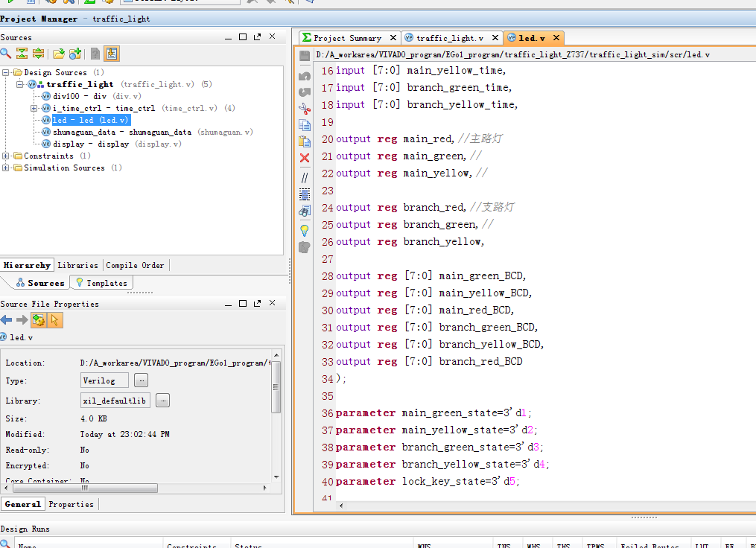Image resolution: width=756 pixels, height=548 pixels.
Task: Switch to the traffic_light.v editor tab
Action: [x=450, y=38]
